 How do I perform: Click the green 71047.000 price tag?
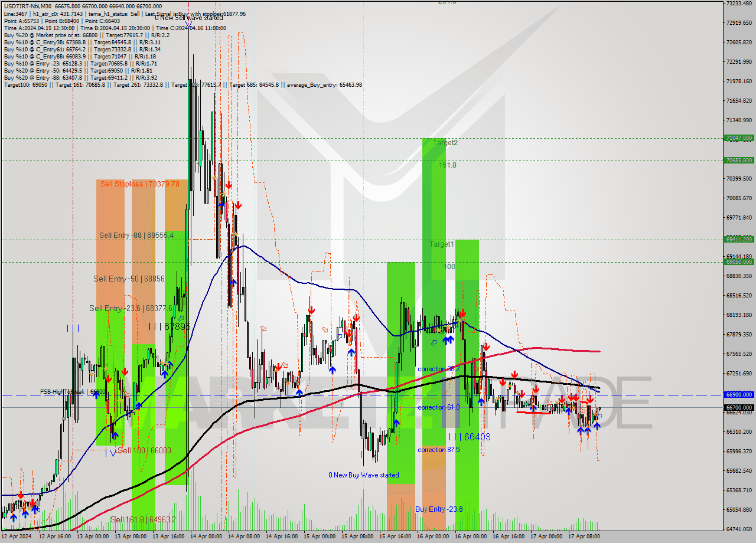click(739, 138)
